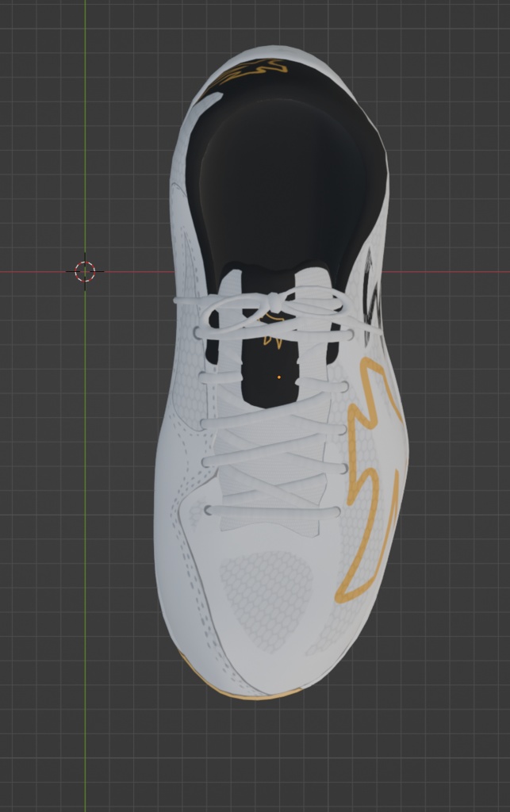Click the 3D cursor crosshair in the viewport

pos(85,271)
